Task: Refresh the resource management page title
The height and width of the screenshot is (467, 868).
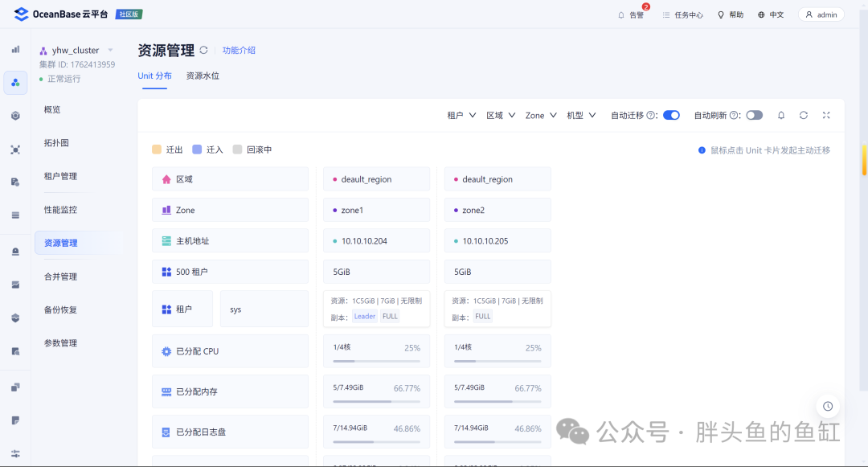Action: click(203, 51)
